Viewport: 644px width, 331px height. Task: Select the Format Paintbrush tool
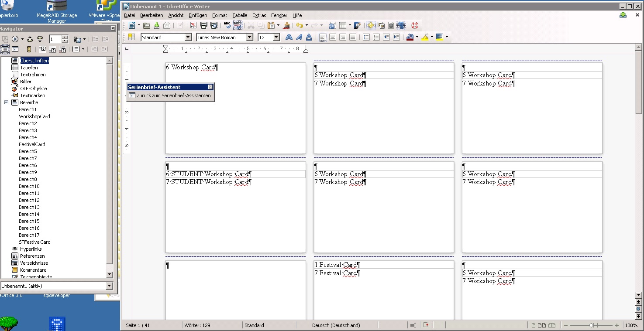(x=287, y=25)
